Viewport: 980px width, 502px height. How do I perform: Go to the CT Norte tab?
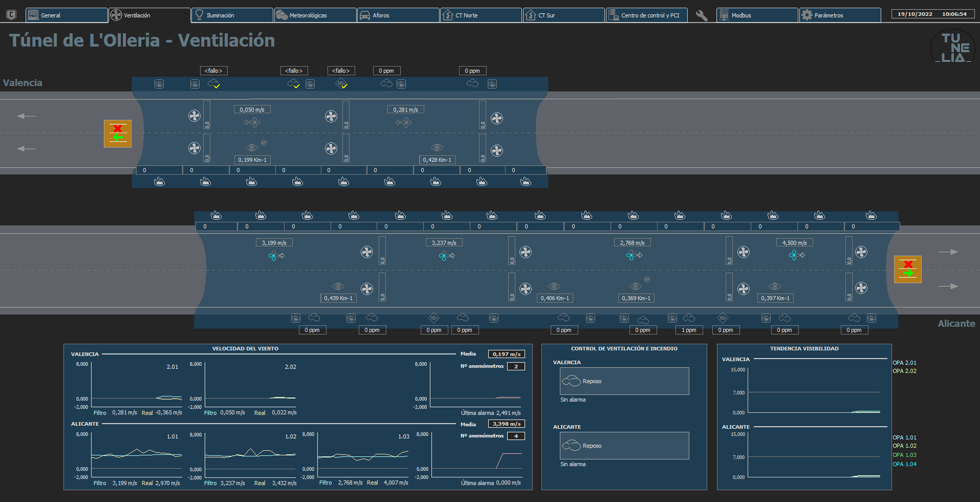pyautogui.click(x=481, y=15)
